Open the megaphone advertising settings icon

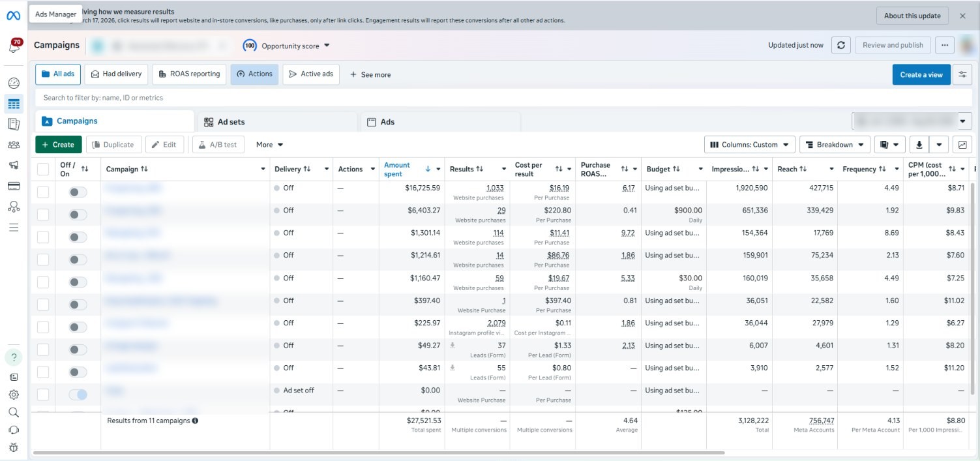click(14, 166)
